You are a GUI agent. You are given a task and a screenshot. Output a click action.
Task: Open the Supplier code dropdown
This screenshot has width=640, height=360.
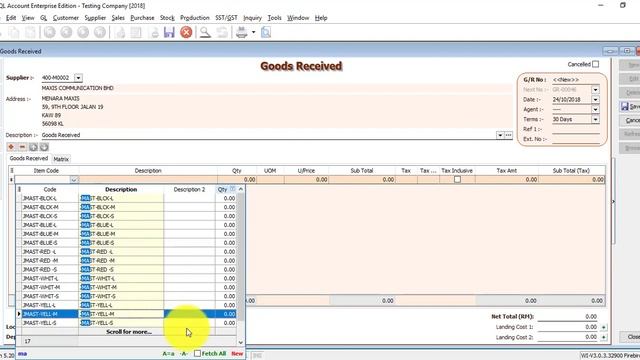(x=78, y=78)
